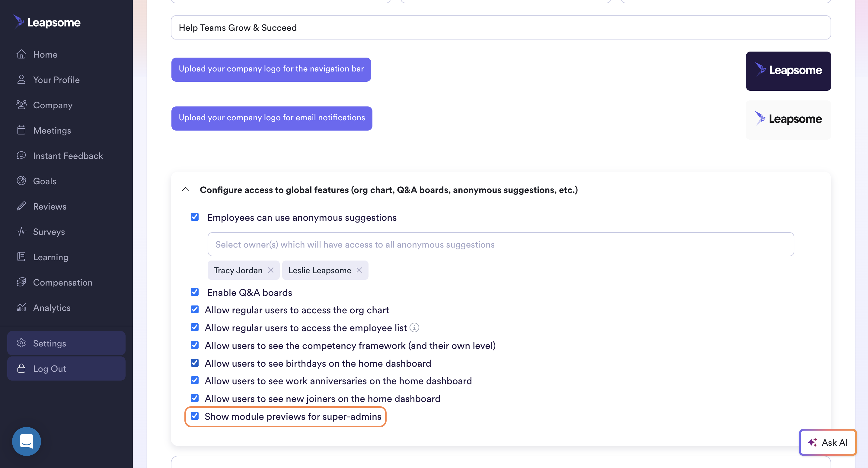The width and height of the screenshot is (868, 468).
Task: Click the Configure access to global features heading
Action: click(389, 190)
